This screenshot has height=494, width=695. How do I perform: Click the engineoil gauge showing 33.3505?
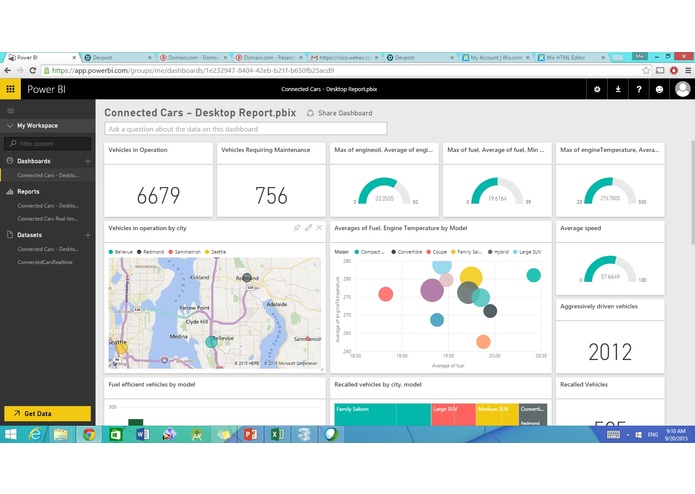(384, 191)
